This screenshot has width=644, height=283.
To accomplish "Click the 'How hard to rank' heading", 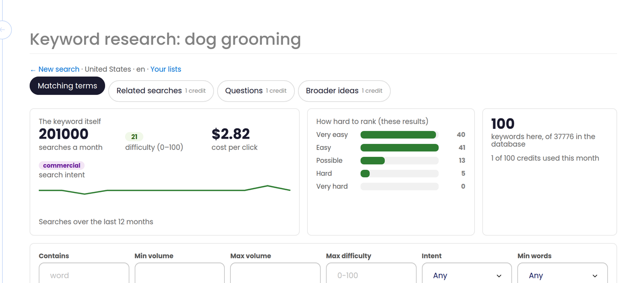I will (x=372, y=122).
